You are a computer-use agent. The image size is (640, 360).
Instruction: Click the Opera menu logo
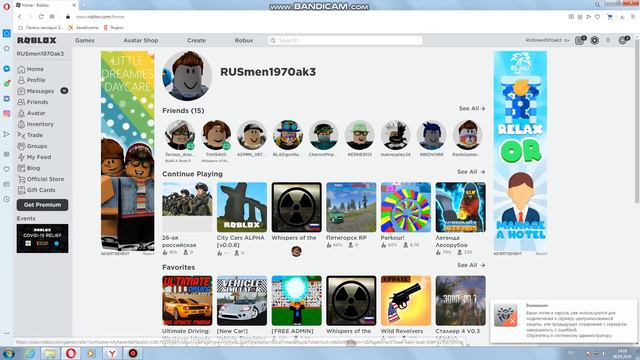[x=6, y=7]
